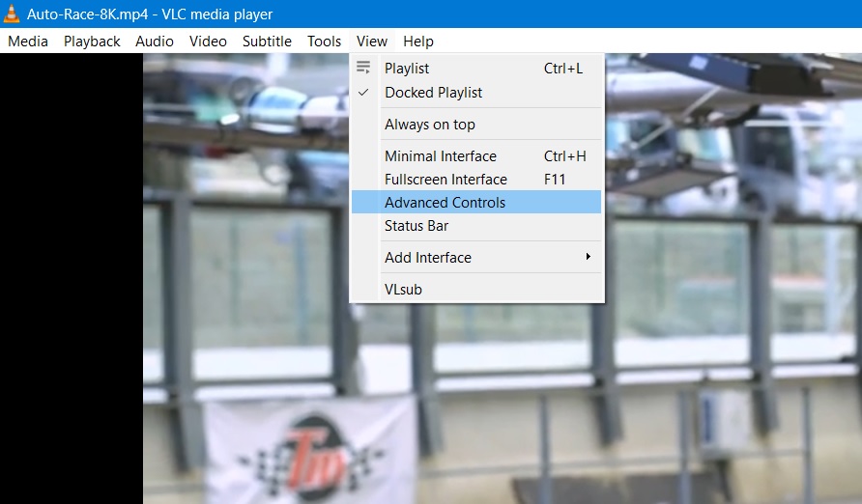
Task: Uncheck Docked Playlist option
Action: point(476,93)
